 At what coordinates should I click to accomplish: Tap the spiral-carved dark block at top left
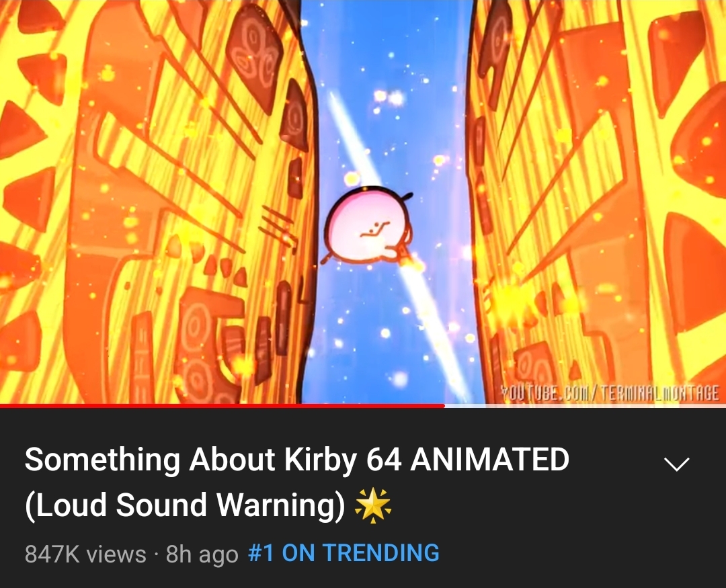click(x=253, y=58)
